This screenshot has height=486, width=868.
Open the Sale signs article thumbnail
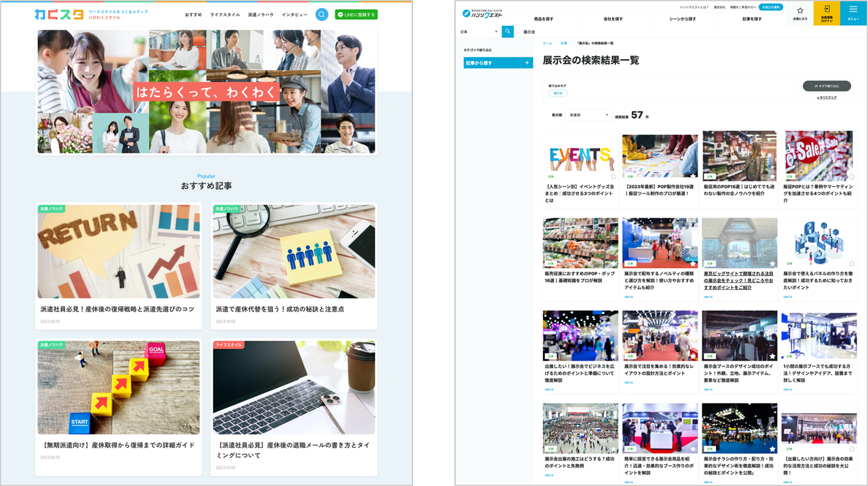click(819, 156)
